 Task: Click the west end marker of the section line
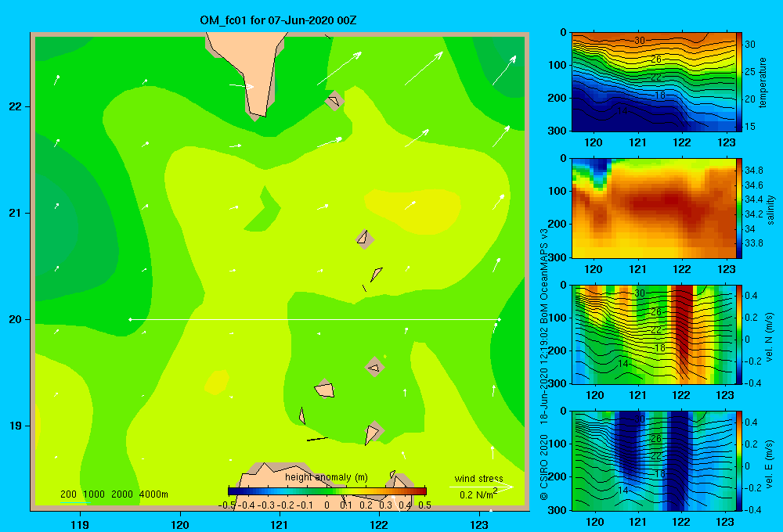130,319
